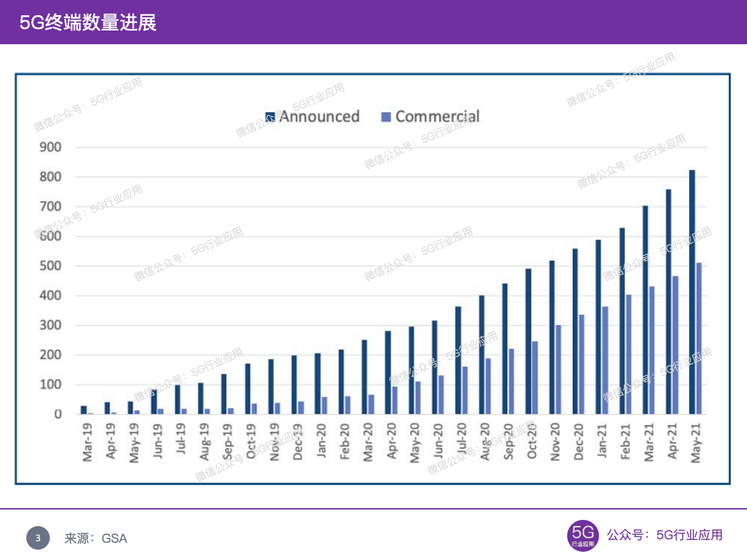This screenshot has width=747, height=560.
Task: Click the light blue Commercial legend square
Action: [387, 117]
